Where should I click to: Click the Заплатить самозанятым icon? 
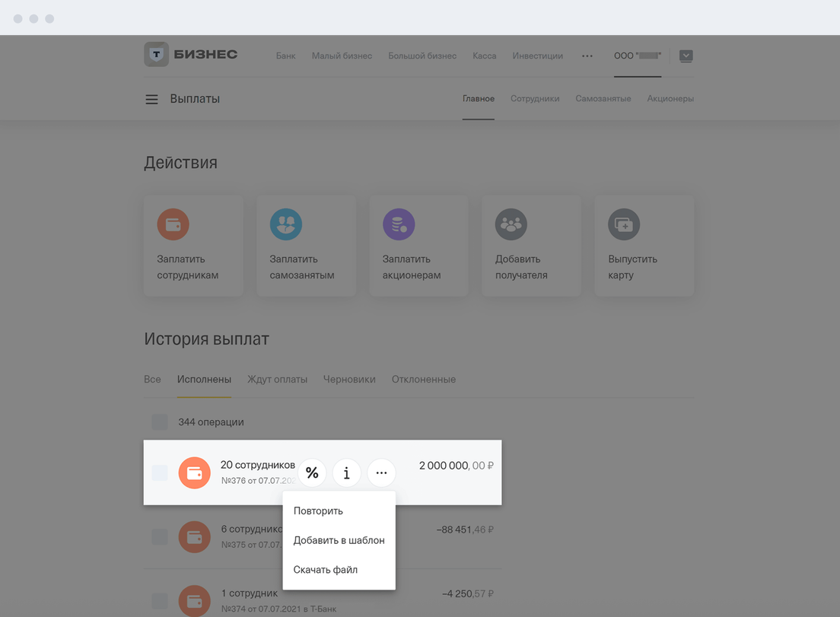(x=286, y=224)
